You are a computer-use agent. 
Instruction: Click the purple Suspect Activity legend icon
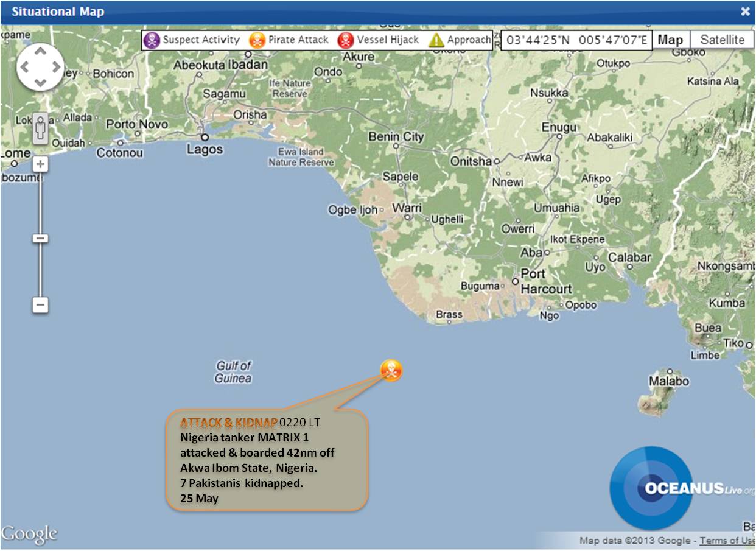tap(152, 40)
